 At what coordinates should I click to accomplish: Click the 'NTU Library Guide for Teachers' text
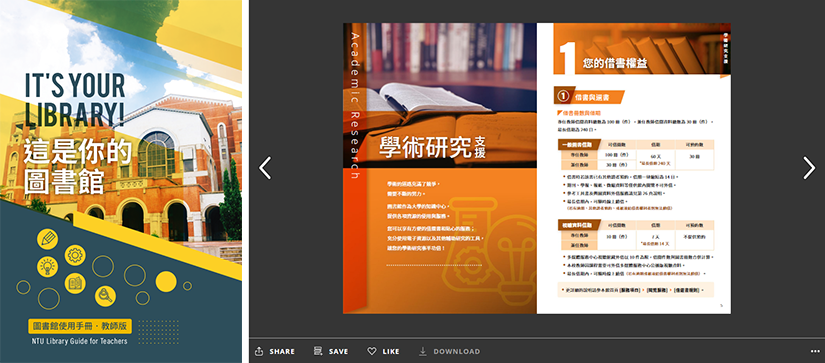pyautogui.click(x=79, y=341)
